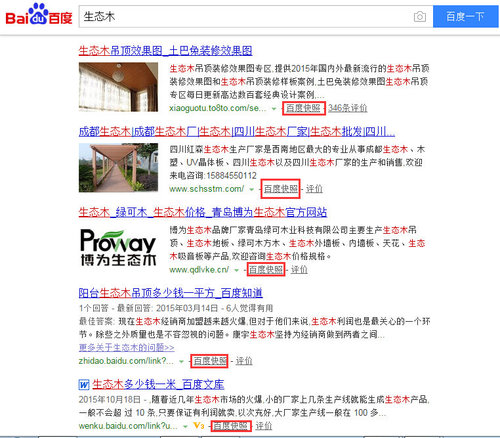Viewport: 500px width, 438px height.
Task: Expand dropdown arrow beside www.schsstm.com
Action: coord(252,189)
